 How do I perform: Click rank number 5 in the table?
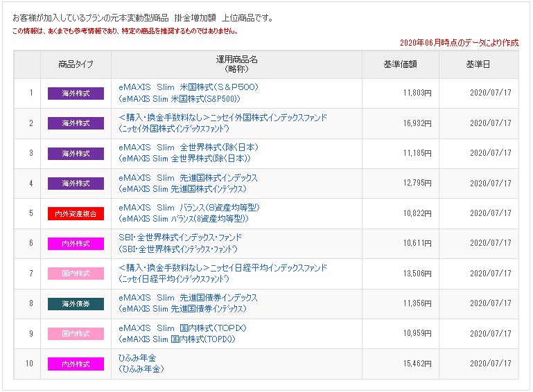pos(31,213)
